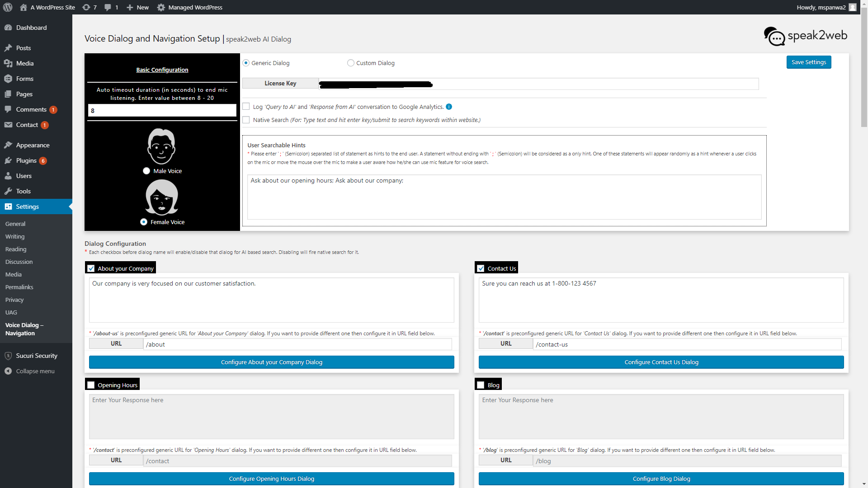The image size is (868, 488).
Task: Click the speak2web logo
Action: 806,36
